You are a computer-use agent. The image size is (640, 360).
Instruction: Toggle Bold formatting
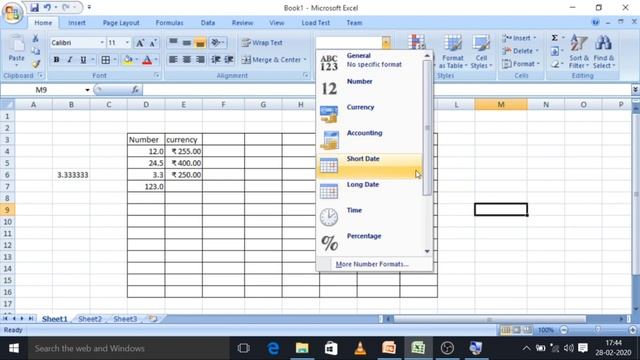(56, 60)
